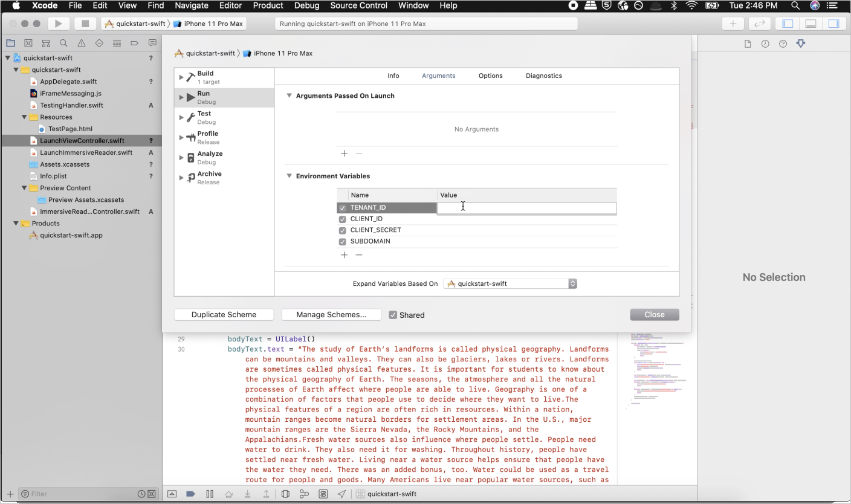Viewport: 851px width, 504px height.
Task: Pause execution using the debug bar pause icon
Action: click(x=210, y=494)
